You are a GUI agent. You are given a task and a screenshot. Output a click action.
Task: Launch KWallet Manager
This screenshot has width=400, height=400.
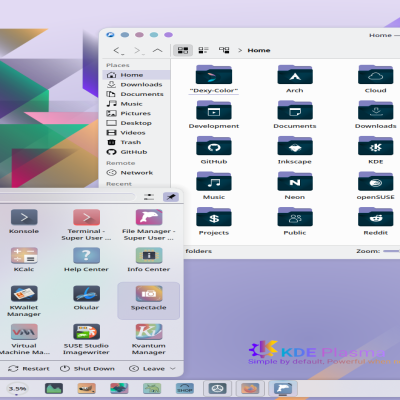[24, 301]
